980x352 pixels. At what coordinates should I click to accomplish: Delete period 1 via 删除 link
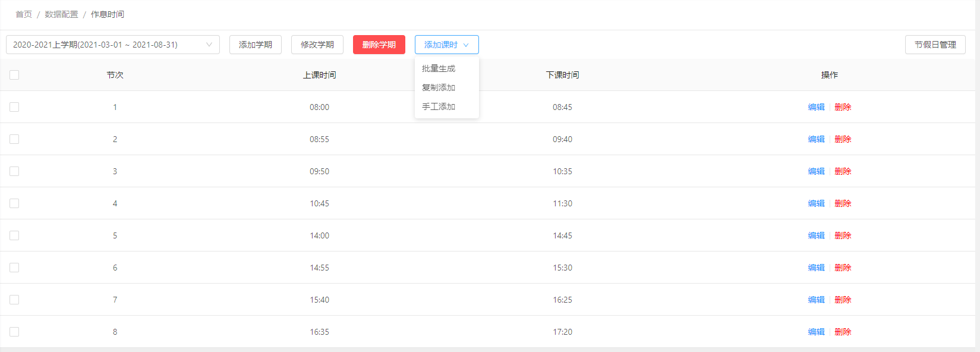pyautogui.click(x=843, y=107)
